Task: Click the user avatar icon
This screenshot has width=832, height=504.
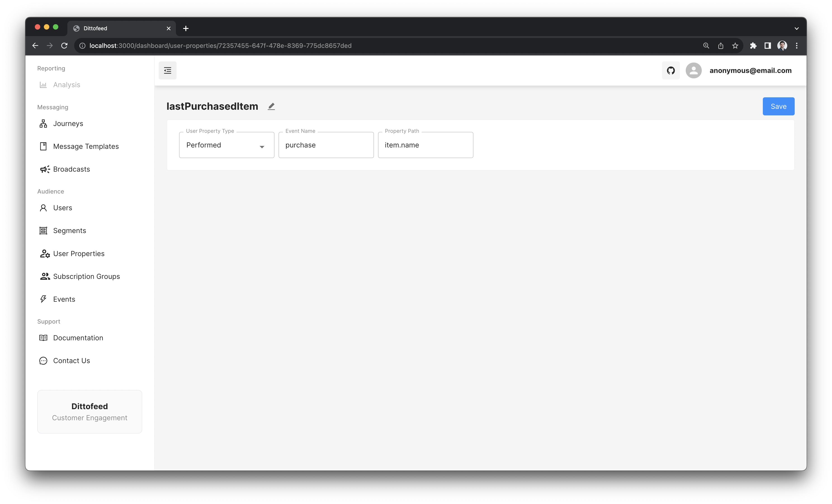Action: click(694, 70)
